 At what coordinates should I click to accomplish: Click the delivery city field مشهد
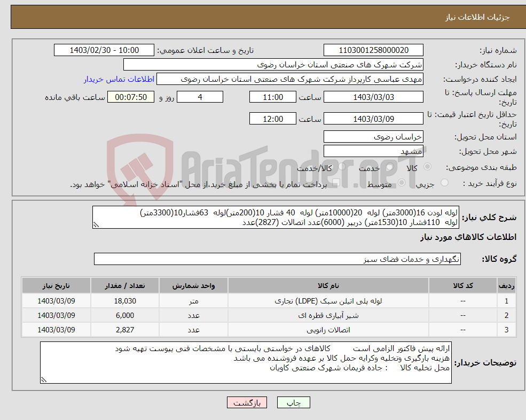[x=373, y=151]
